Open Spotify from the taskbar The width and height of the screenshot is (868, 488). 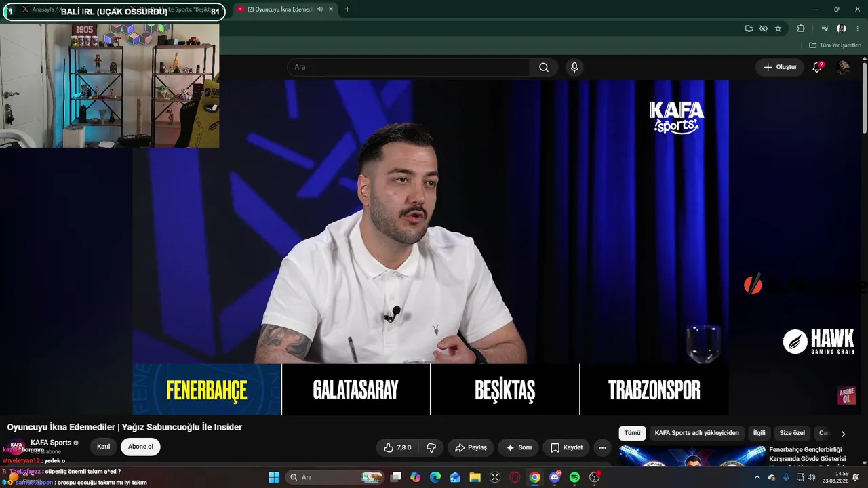574,477
